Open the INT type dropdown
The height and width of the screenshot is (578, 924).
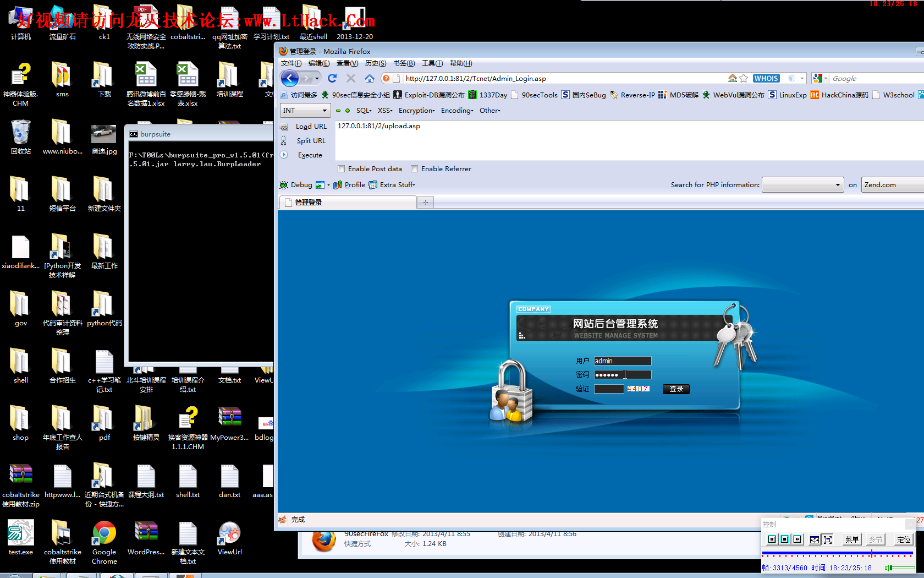pyautogui.click(x=305, y=110)
